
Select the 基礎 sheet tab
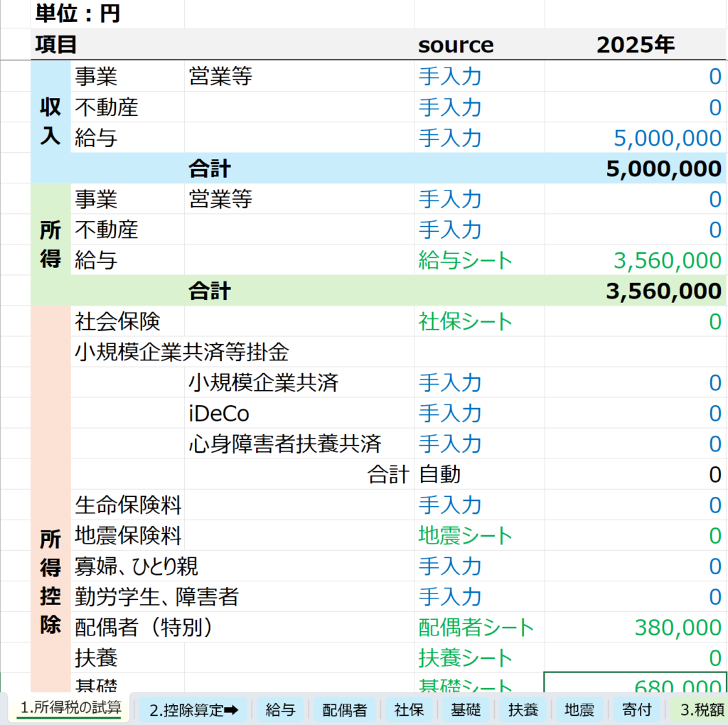point(466,709)
